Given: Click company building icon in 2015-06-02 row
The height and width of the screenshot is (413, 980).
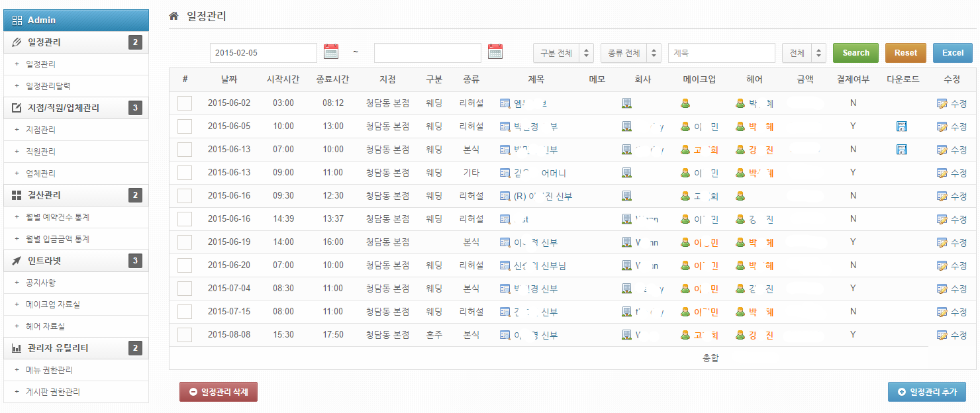Looking at the screenshot, I should 626,103.
